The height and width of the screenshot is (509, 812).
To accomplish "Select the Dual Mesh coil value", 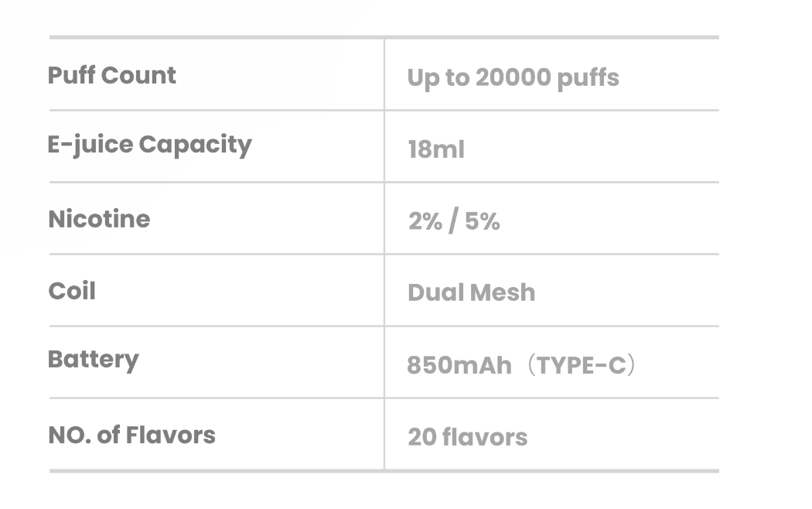I will (x=471, y=293).
